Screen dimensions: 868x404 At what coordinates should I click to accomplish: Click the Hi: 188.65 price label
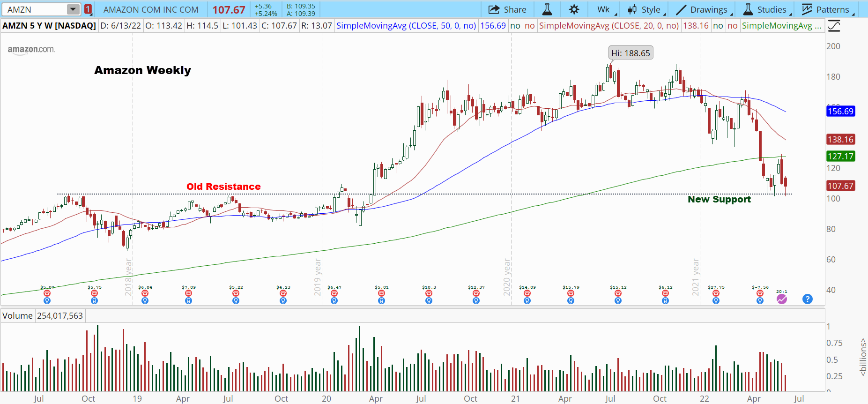(x=631, y=53)
